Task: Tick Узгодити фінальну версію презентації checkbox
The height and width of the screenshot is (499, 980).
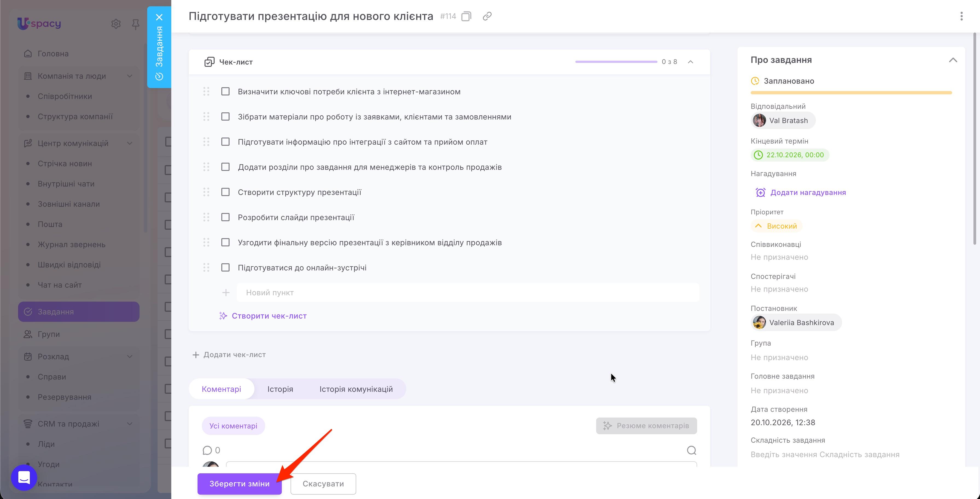Action: click(225, 242)
